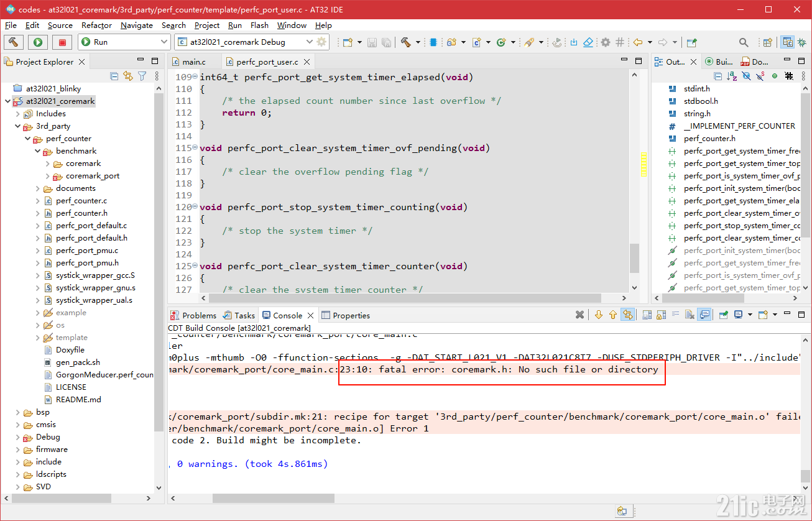Click the hash icon in the main toolbar
This screenshot has height=521, width=812.
[x=620, y=42]
